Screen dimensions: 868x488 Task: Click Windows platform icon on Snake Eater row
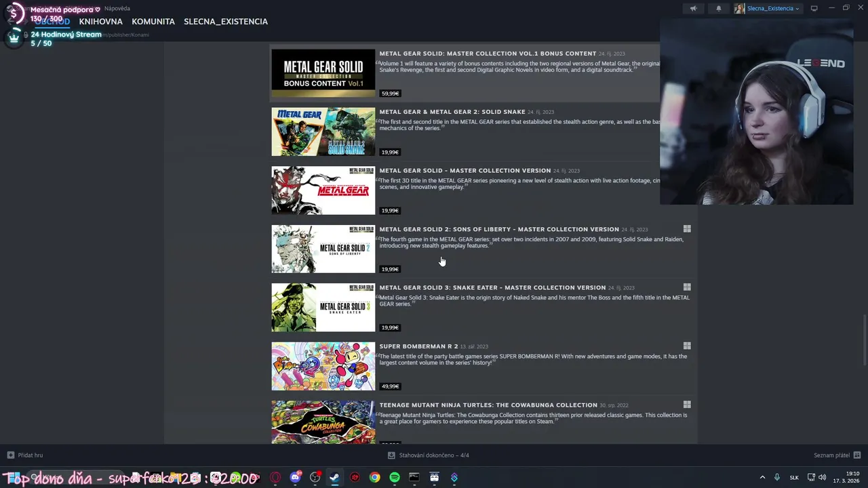pos(687,287)
